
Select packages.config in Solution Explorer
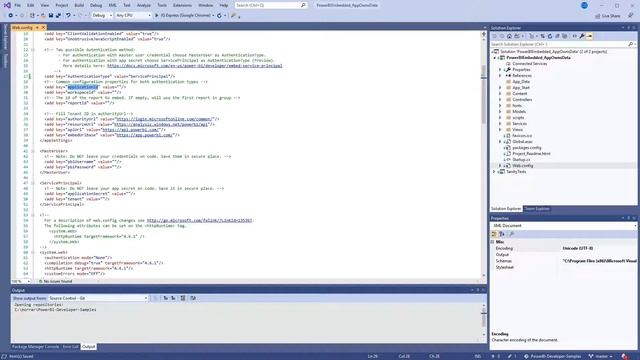(527, 148)
